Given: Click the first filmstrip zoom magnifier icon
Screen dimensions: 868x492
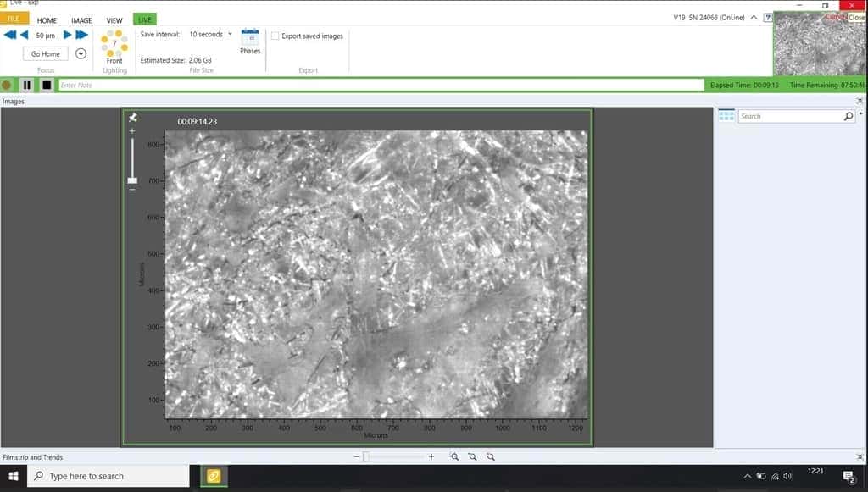Looking at the screenshot, I should coord(454,456).
